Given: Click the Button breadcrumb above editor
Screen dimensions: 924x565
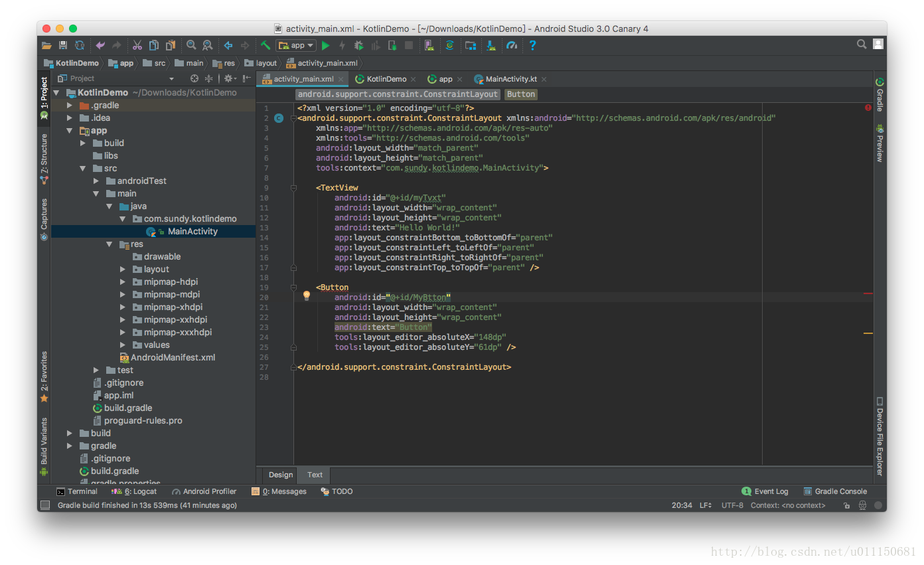Looking at the screenshot, I should click(521, 94).
